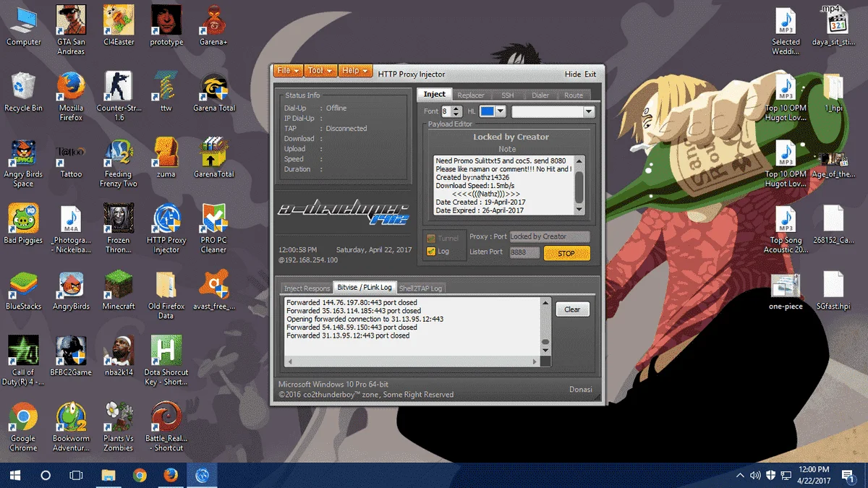Select the avast_free installer icon
868x488 pixels.
pyautogui.click(x=214, y=291)
